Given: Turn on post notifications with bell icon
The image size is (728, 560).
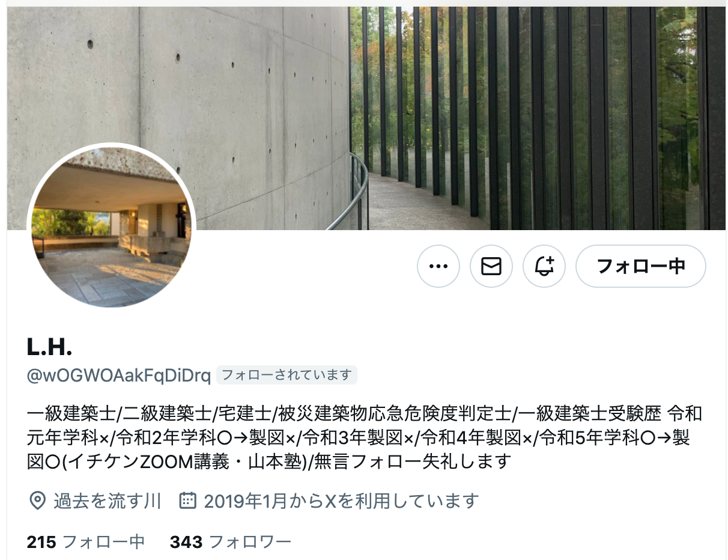Looking at the screenshot, I should (544, 266).
